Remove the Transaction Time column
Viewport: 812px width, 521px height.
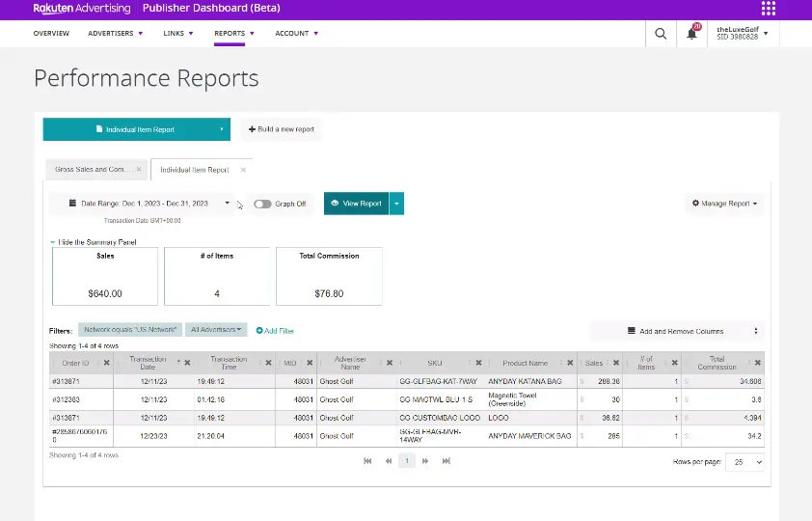pyautogui.click(x=268, y=363)
